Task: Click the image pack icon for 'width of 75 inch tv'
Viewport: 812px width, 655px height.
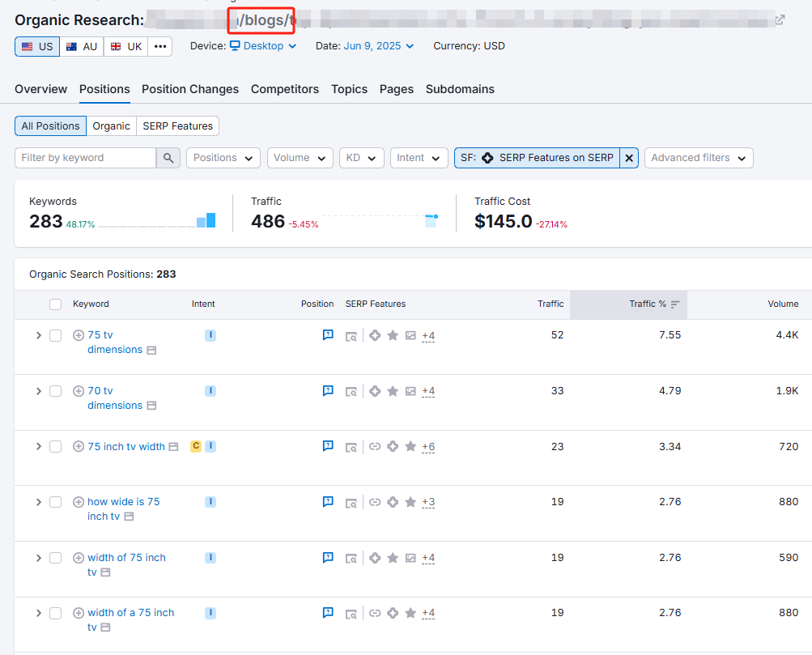Action: (410, 558)
